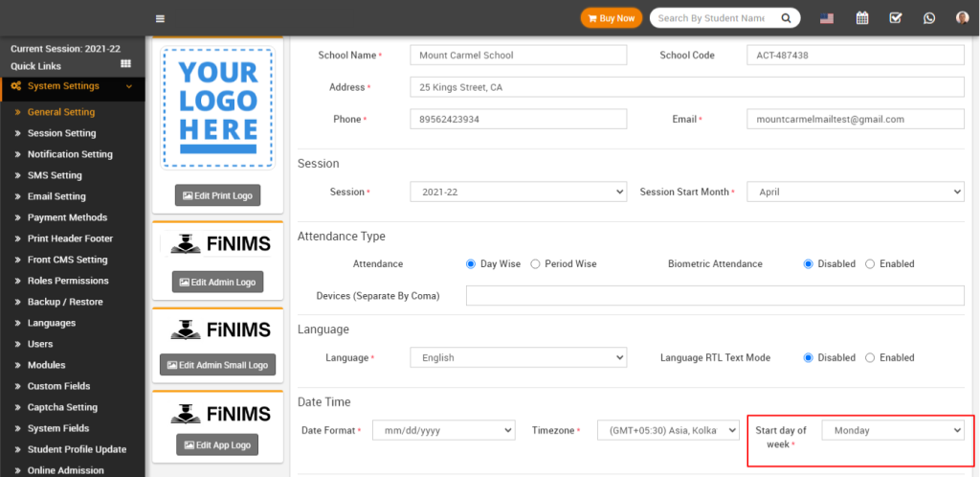
Task: Click the Devices (Separate By Coma) field
Action: pos(715,295)
